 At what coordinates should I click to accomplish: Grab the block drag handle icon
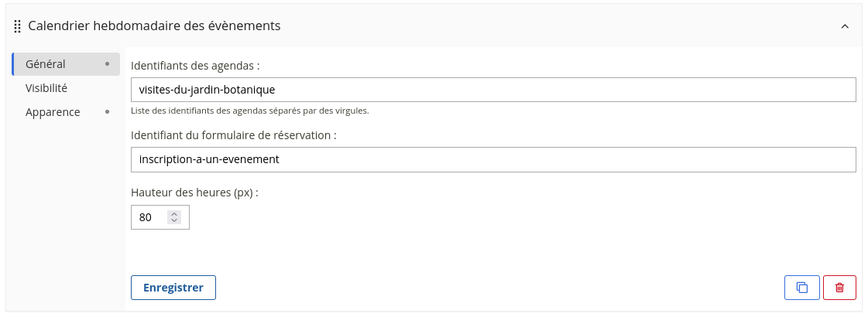pyautogui.click(x=18, y=26)
